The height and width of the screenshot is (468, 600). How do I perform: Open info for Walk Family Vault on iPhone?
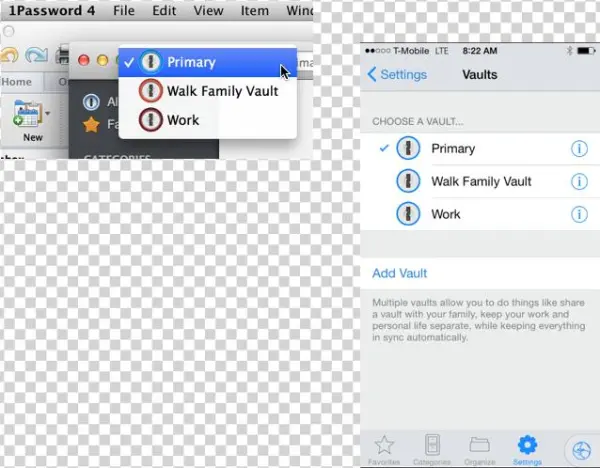578,182
